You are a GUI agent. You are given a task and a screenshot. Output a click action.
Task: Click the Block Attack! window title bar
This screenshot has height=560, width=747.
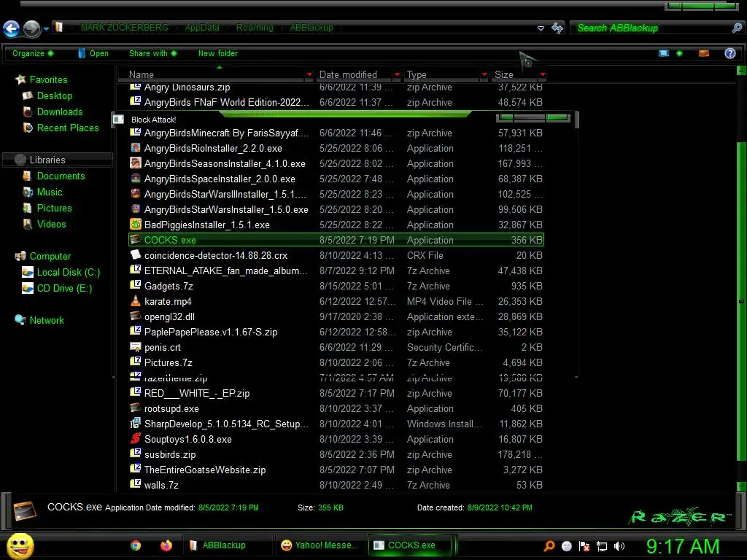pyautogui.click(x=345, y=119)
